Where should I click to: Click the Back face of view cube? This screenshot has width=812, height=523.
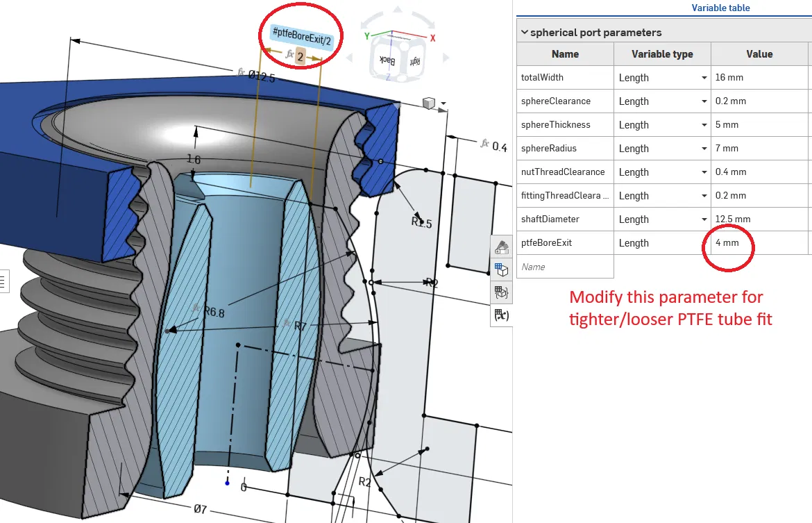[387, 60]
